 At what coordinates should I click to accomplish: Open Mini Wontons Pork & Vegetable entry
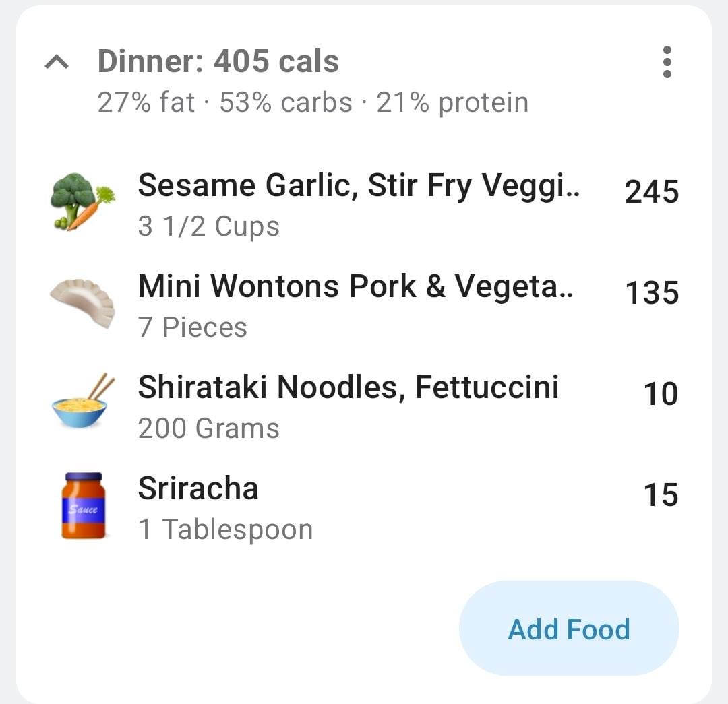click(356, 286)
